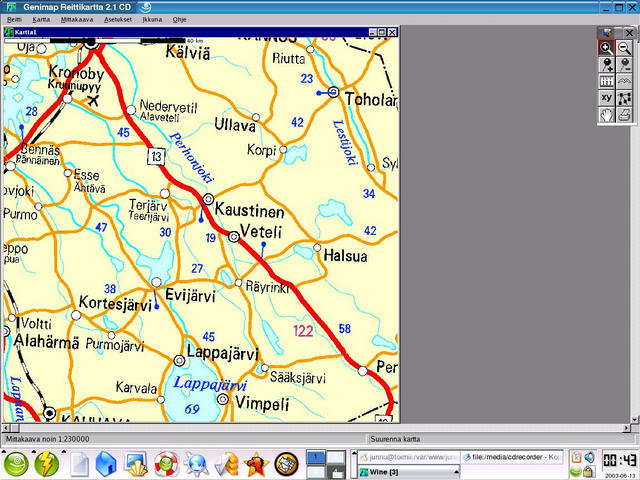Viewport: 640px width, 480px height.
Task: Click the Perhonjoki river label
Action: click(191, 157)
